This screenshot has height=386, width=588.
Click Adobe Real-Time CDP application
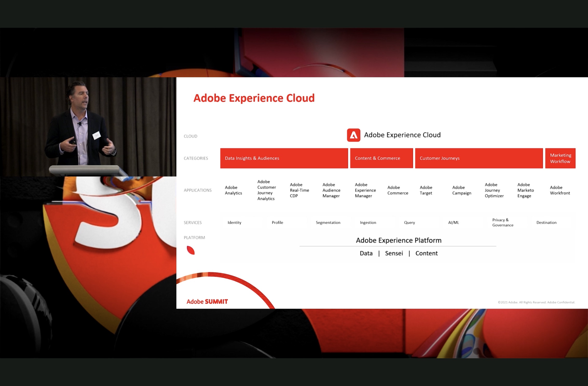coord(299,190)
